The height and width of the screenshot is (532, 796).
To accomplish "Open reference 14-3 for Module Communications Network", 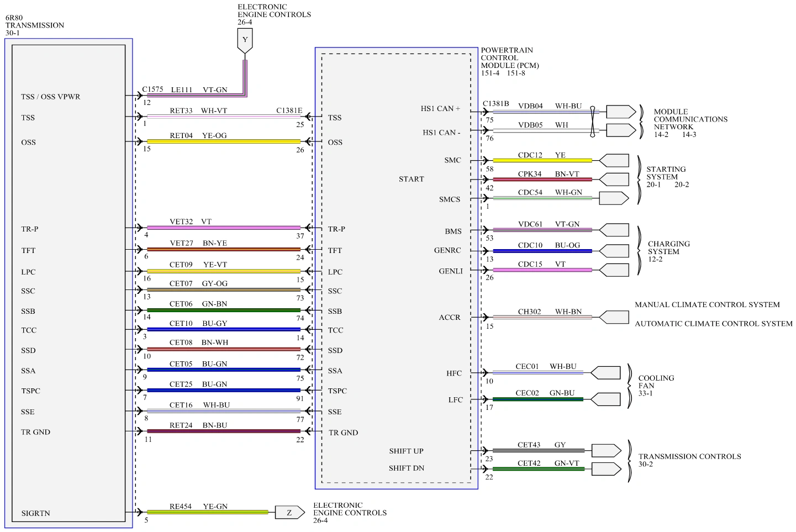I will [689, 134].
